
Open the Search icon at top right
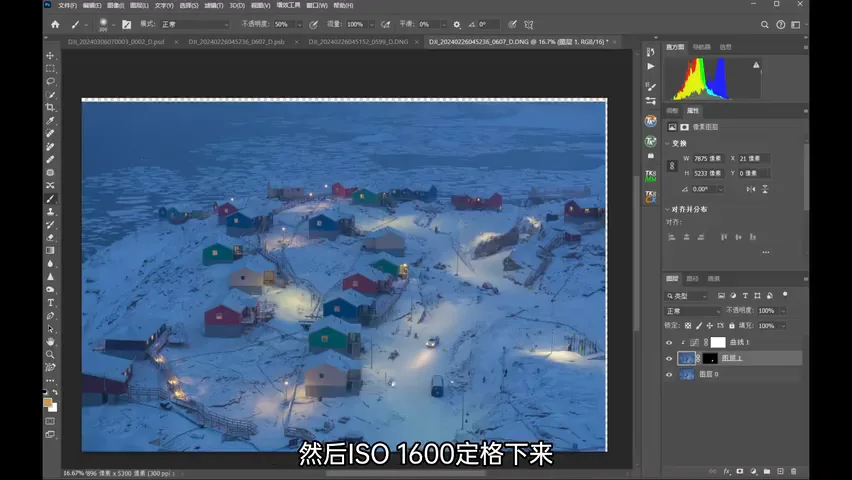765,24
